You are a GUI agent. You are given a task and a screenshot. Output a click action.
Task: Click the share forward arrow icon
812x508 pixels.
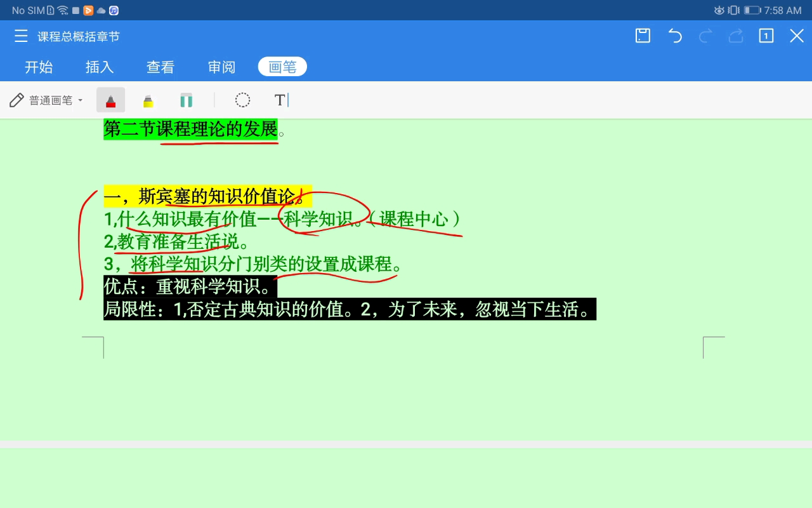pos(736,36)
